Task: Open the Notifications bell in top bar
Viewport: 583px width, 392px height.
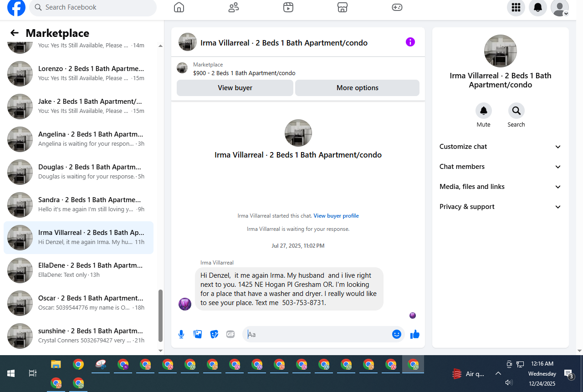Action: 538,7
